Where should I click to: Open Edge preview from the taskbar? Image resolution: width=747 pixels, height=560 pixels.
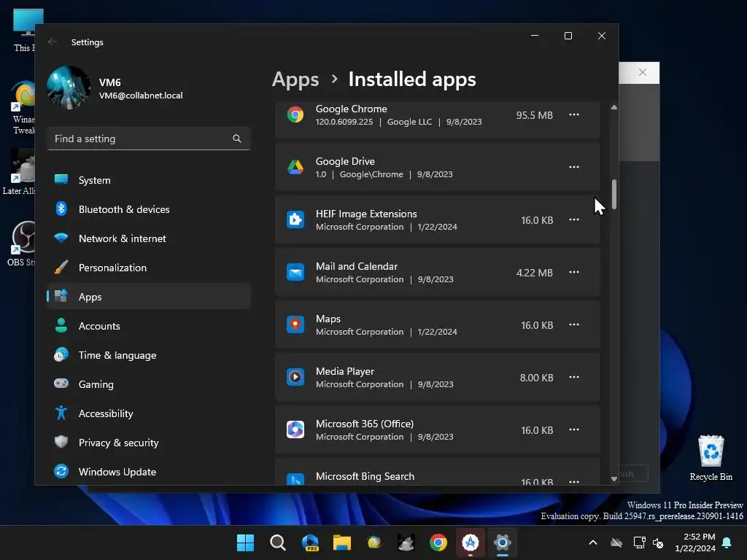point(310,542)
